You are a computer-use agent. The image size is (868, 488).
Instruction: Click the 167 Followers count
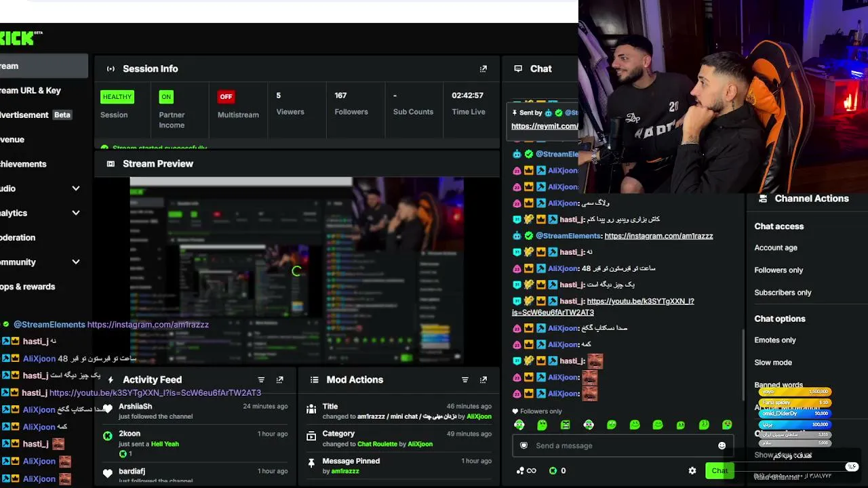point(340,96)
